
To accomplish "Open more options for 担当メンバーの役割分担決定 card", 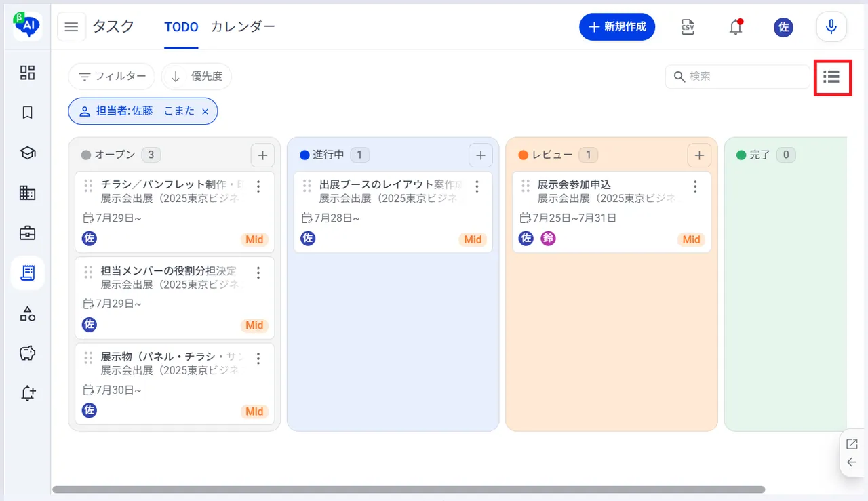I will click(258, 273).
